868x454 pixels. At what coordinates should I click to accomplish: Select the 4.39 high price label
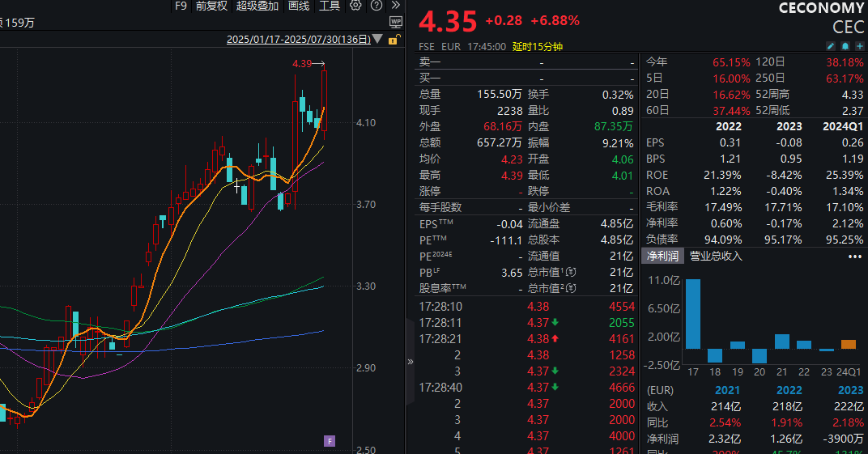pos(302,64)
